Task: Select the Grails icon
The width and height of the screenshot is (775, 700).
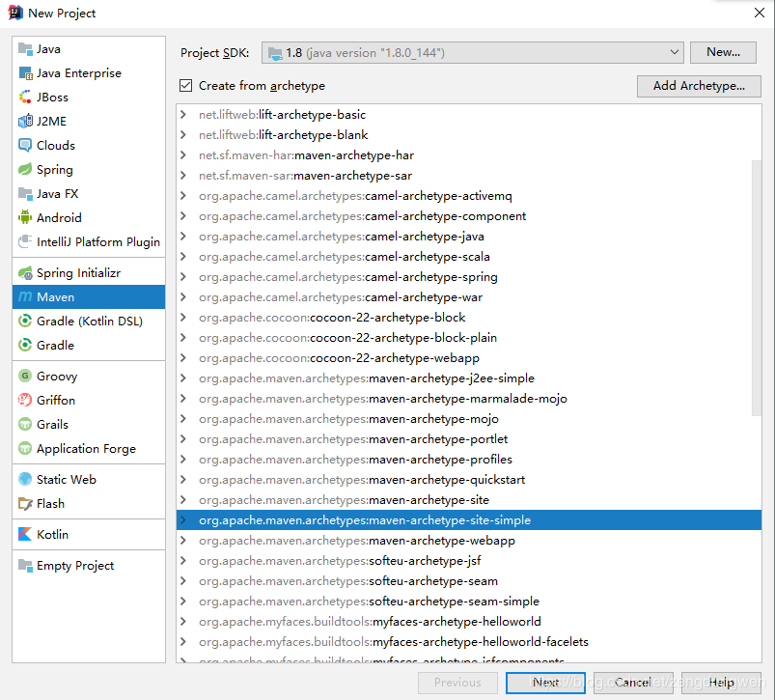Action: (25, 424)
